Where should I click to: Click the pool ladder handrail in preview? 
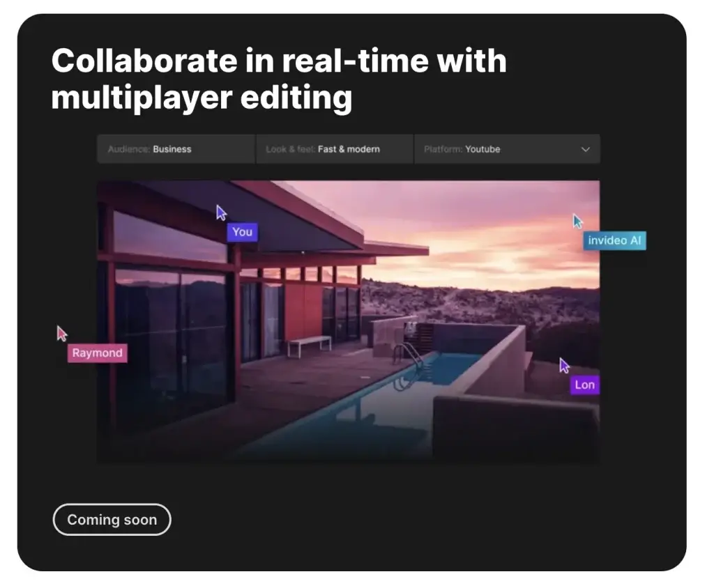tap(410, 353)
